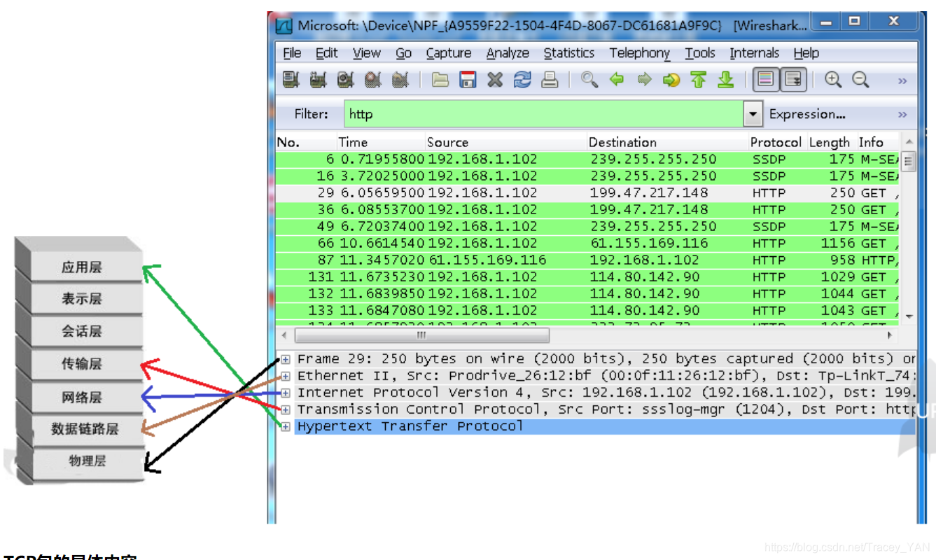Open the Capture menu
This screenshot has height=560, width=936.
448,53
